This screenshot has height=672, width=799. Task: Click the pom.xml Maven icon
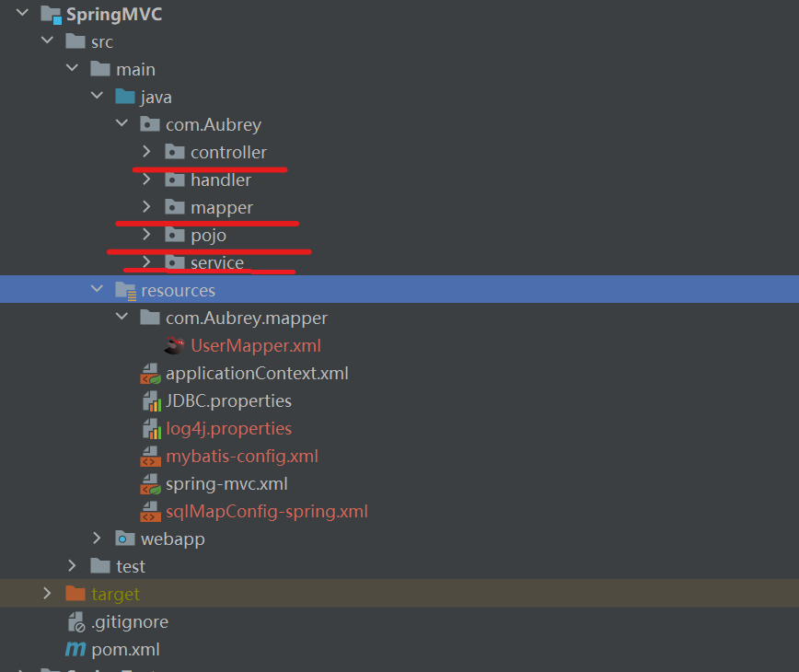(x=75, y=649)
